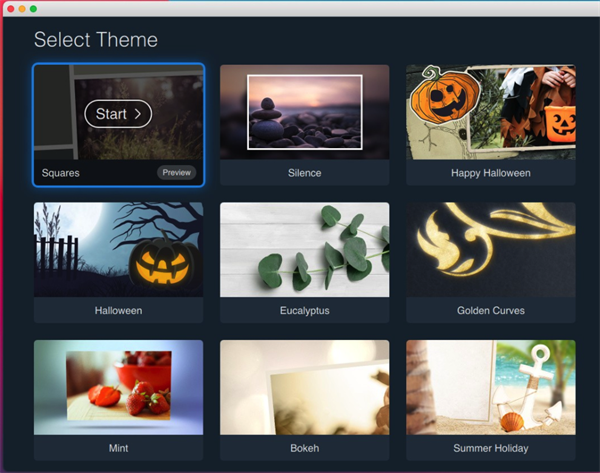Maximize the window with the green button
The image size is (600, 473).
pyautogui.click(x=34, y=8)
